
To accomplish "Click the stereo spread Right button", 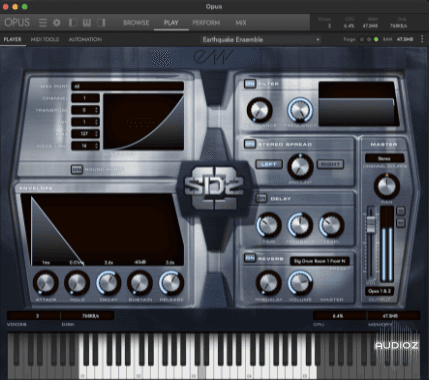I will tap(330, 164).
